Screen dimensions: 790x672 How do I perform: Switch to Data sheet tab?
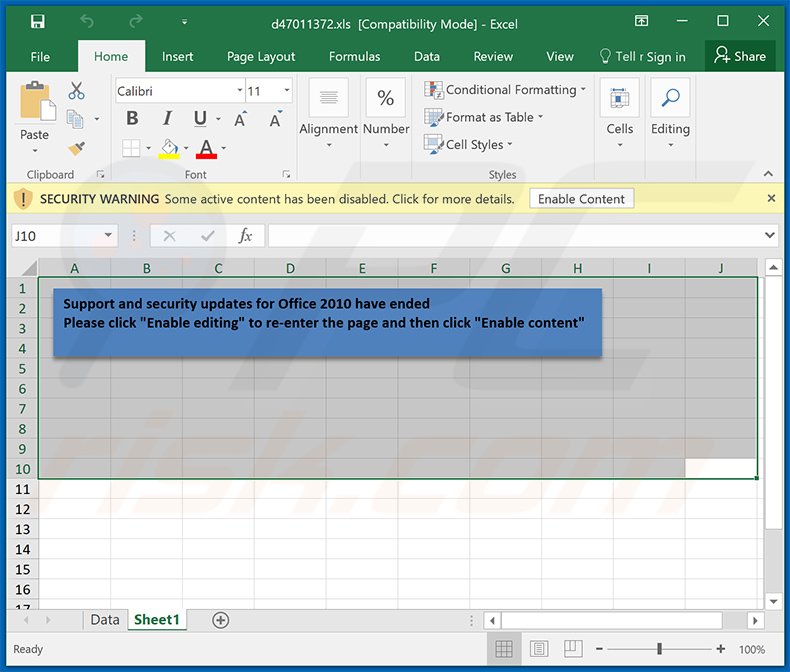[105, 620]
